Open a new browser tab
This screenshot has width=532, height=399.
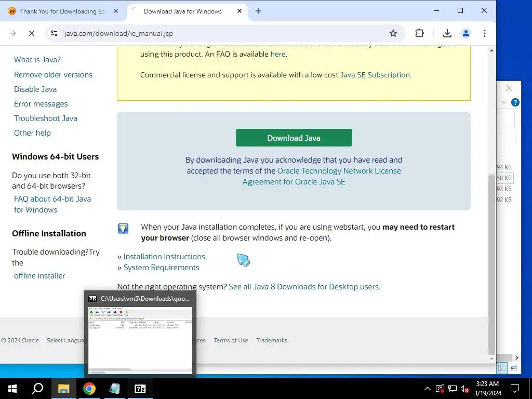point(258,11)
